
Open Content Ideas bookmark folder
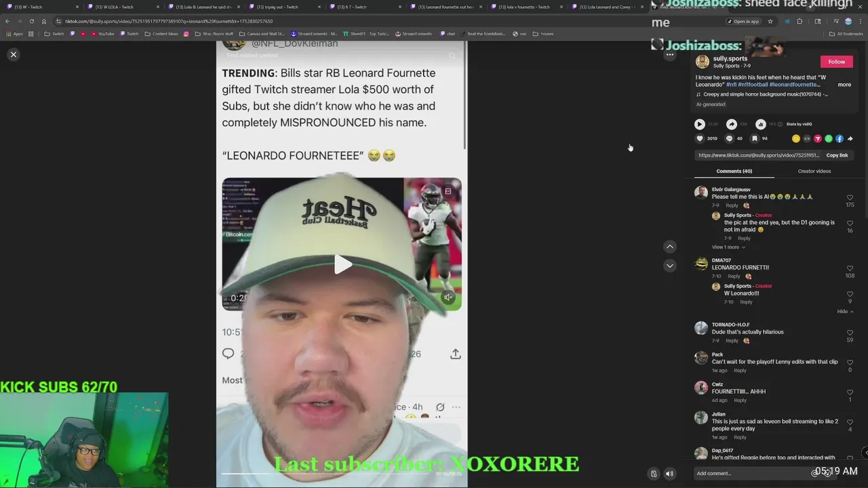point(161,33)
